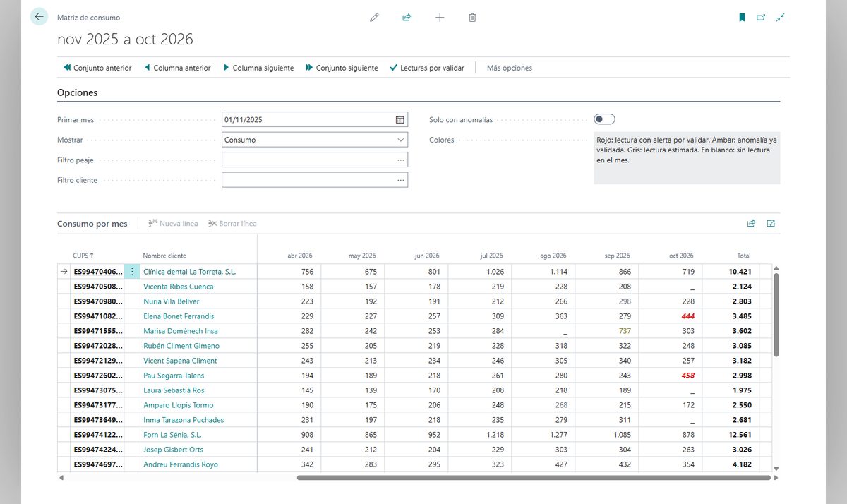Click the trash delete icon
Viewport: 847px width, 504px height.
pos(472,18)
